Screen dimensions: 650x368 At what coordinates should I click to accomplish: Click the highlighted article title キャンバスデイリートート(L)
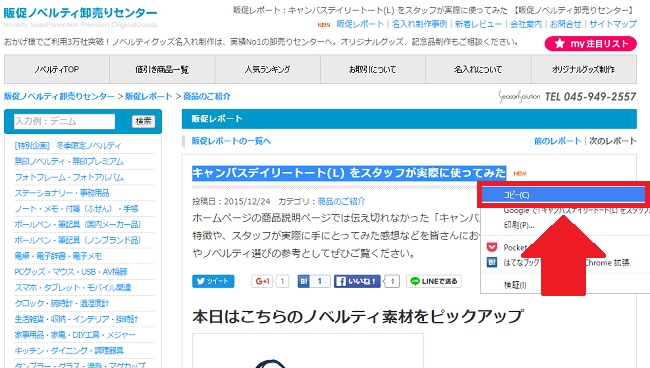(x=349, y=172)
